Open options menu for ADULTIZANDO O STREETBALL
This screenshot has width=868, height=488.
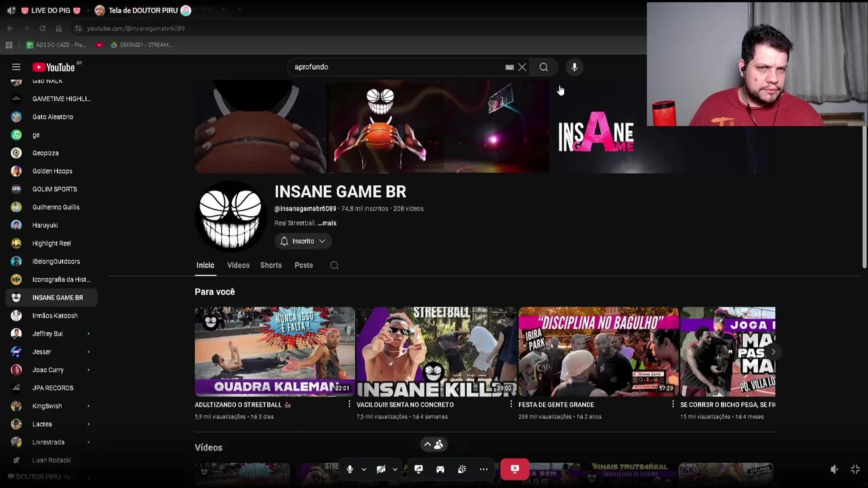pos(349,405)
